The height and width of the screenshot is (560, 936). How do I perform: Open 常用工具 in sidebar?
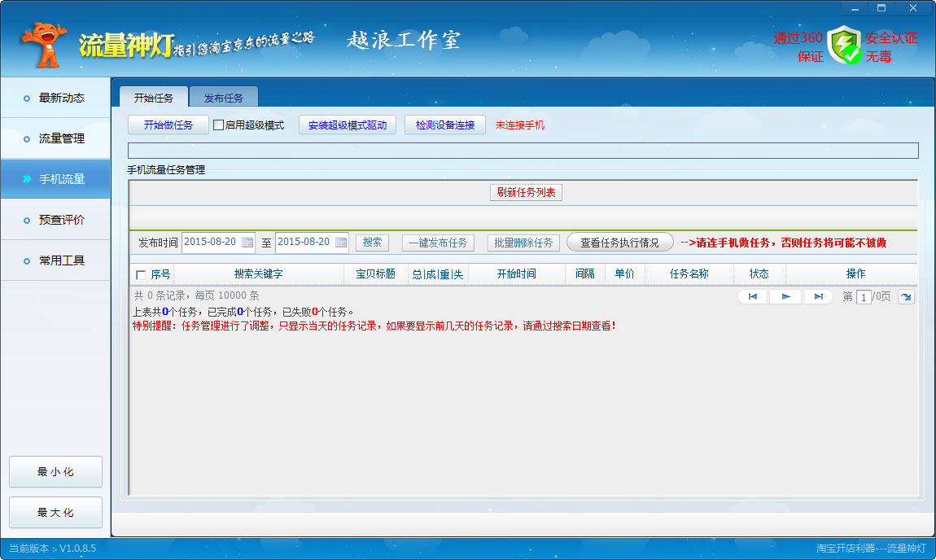(55, 260)
